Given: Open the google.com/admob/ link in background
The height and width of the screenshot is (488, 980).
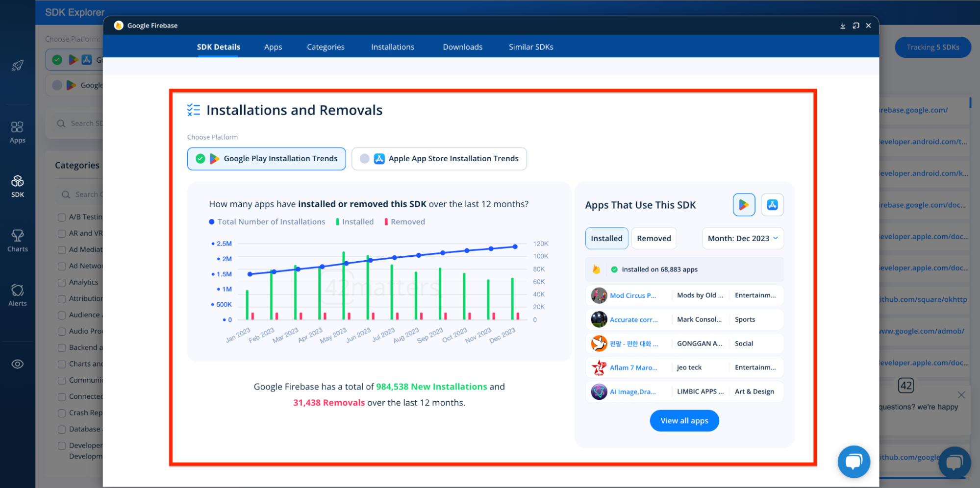Looking at the screenshot, I should (x=922, y=331).
